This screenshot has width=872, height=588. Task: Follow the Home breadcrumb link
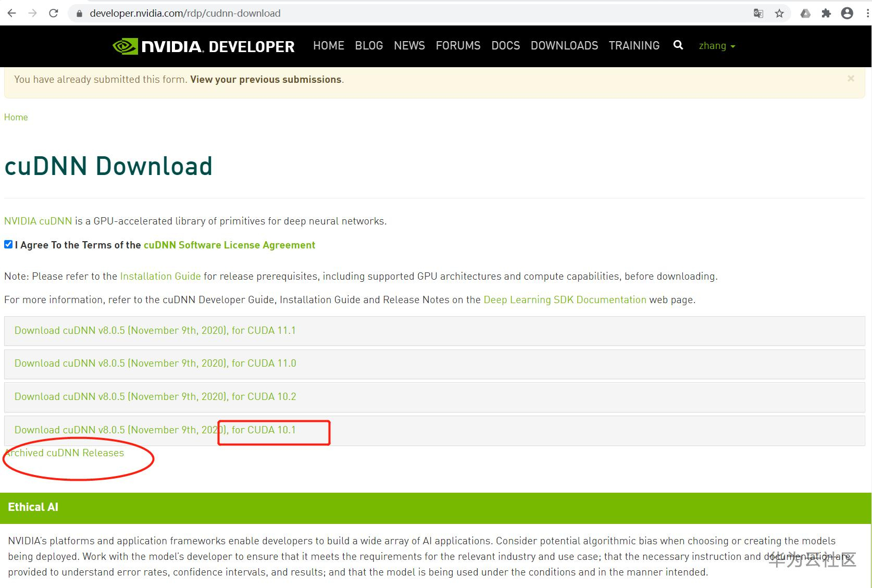point(16,117)
